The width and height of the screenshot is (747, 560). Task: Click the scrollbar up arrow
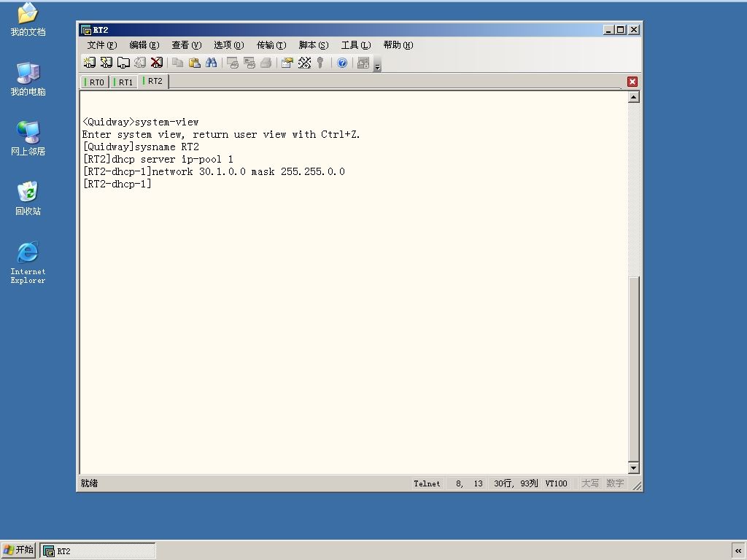click(x=633, y=97)
